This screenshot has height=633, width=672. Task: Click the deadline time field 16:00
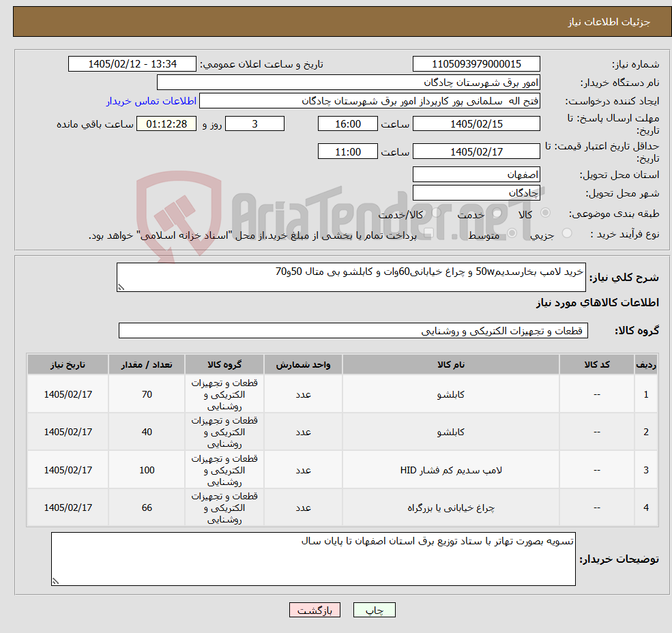(x=347, y=124)
